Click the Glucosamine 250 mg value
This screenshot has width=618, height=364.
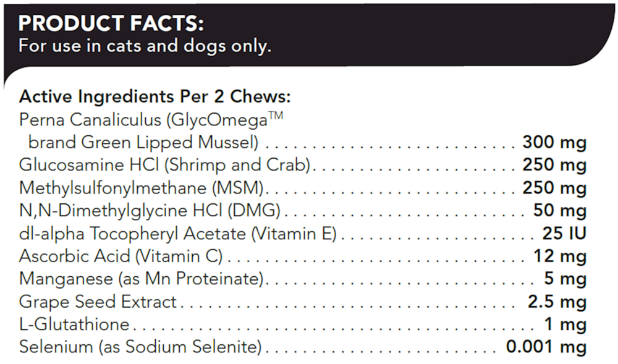click(x=554, y=166)
